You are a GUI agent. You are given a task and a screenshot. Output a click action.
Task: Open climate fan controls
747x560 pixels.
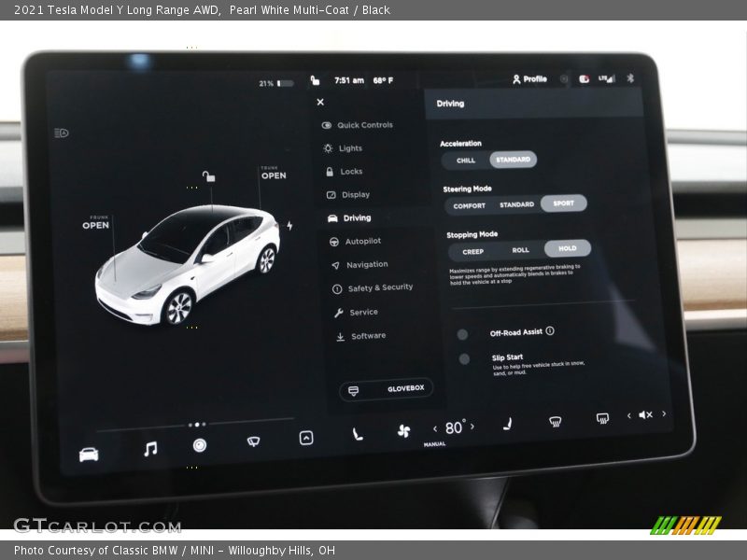pyautogui.click(x=403, y=431)
